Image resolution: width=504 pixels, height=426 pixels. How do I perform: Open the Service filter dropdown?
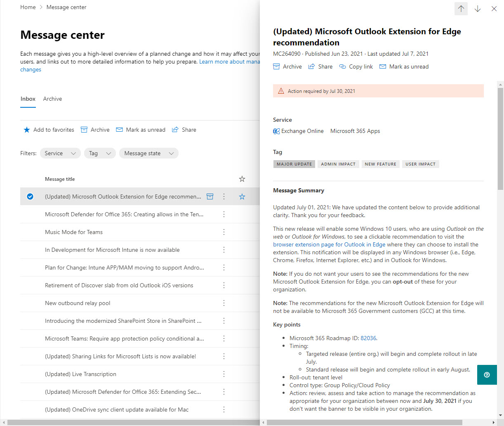tap(60, 153)
